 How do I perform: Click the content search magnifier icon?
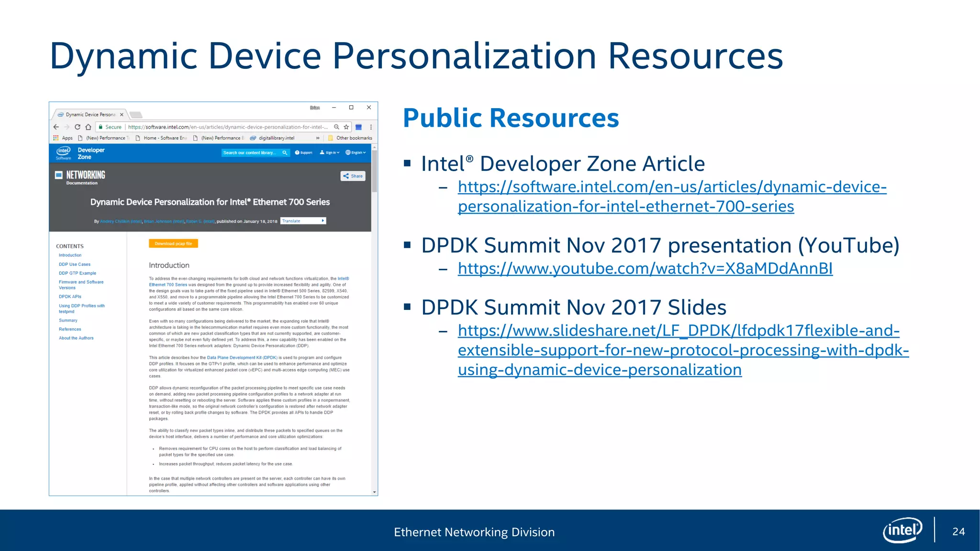(x=285, y=153)
